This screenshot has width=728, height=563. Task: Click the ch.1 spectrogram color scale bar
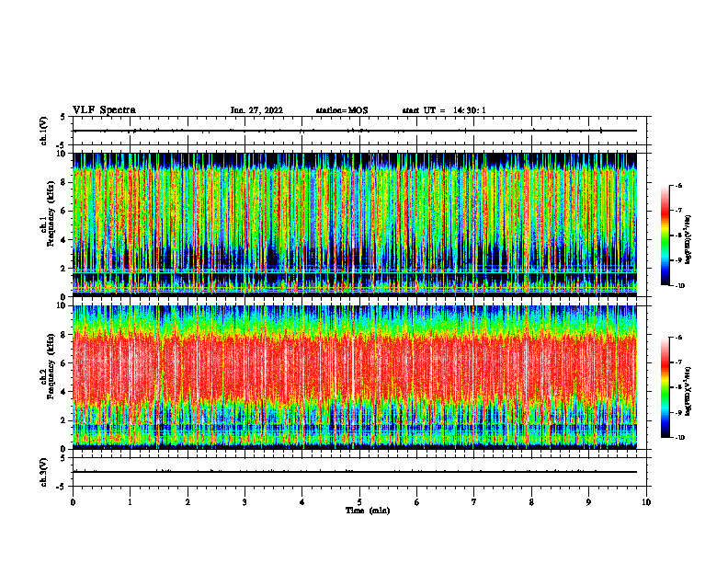(665, 236)
